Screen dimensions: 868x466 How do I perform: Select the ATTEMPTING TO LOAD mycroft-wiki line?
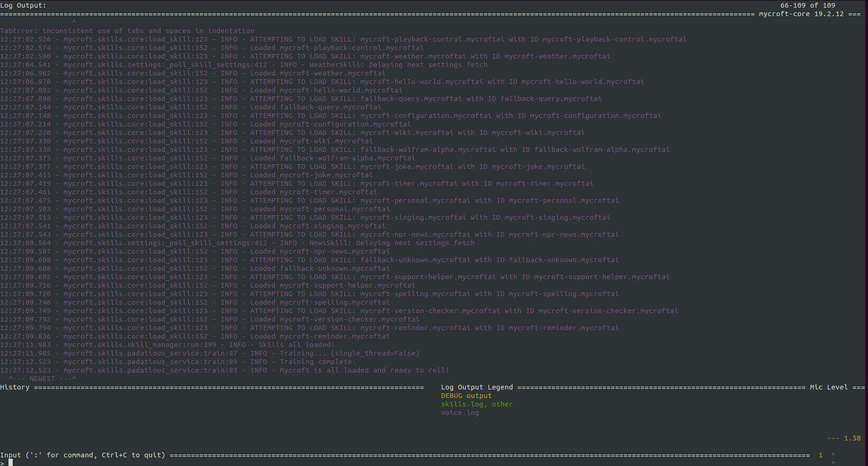pyautogui.click(x=292, y=132)
